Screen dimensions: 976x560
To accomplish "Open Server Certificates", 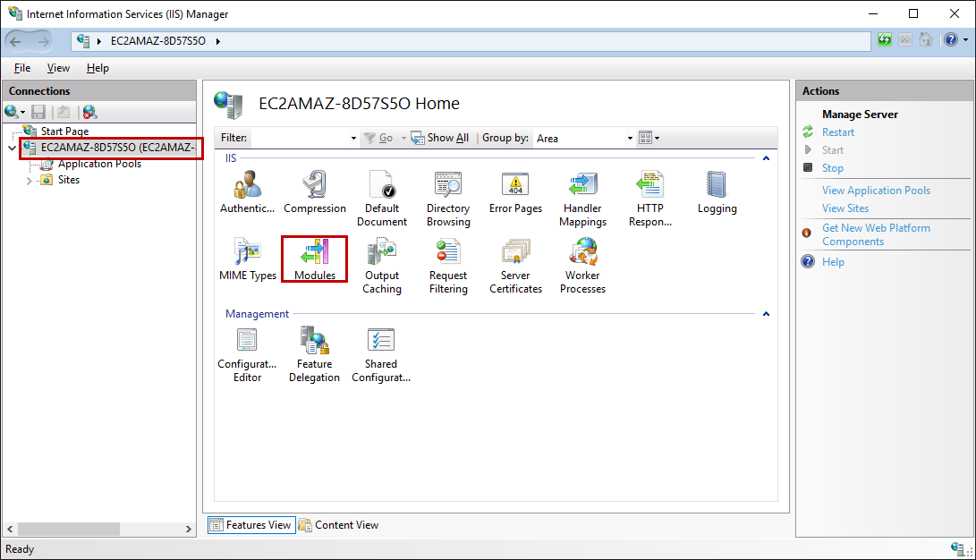I will pyautogui.click(x=515, y=266).
